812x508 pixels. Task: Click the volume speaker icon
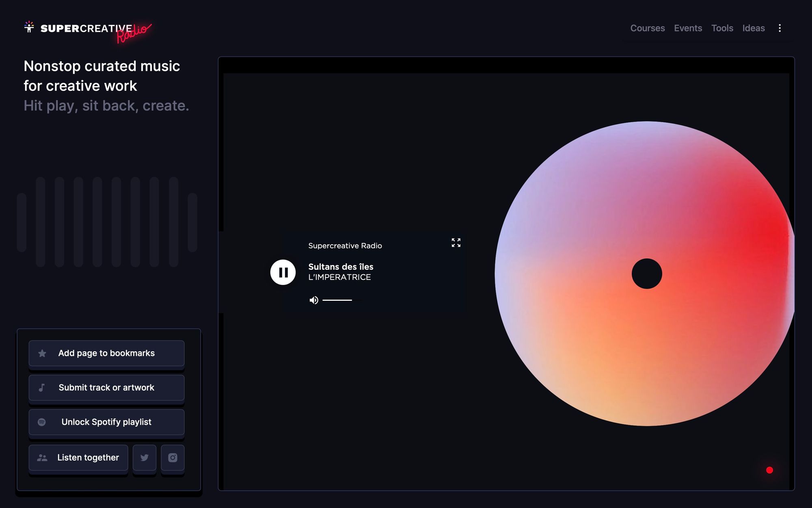[313, 300]
